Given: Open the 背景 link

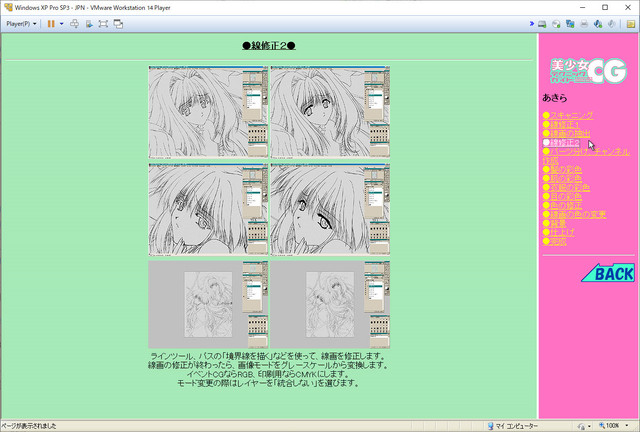Looking at the screenshot, I should (x=554, y=223).
